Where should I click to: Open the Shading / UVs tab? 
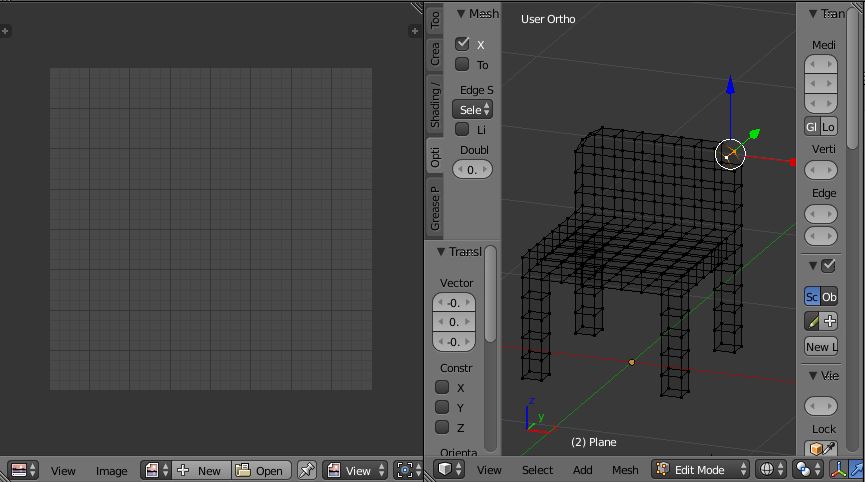[435, 104]
